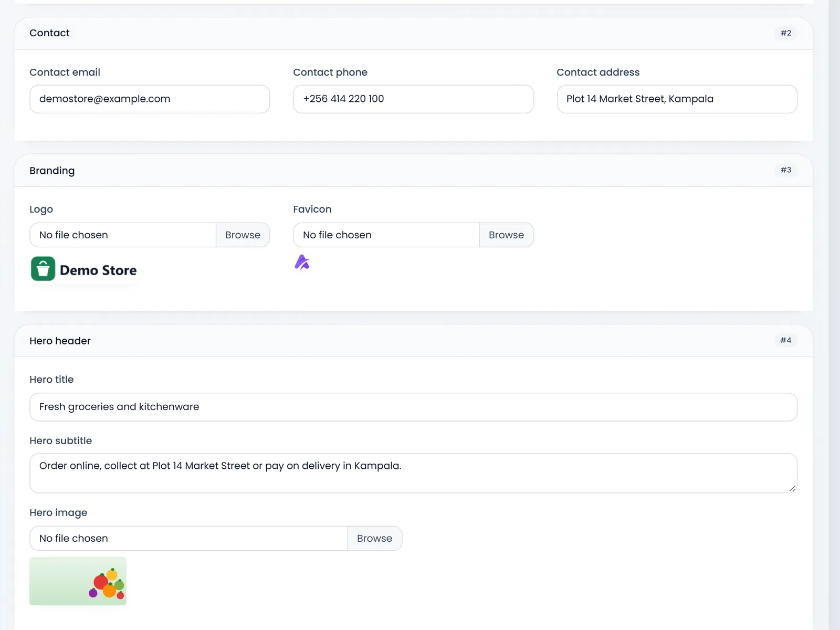The image size is (840, 630).
Task: Click the Logo label
Action: click(41, 209)
